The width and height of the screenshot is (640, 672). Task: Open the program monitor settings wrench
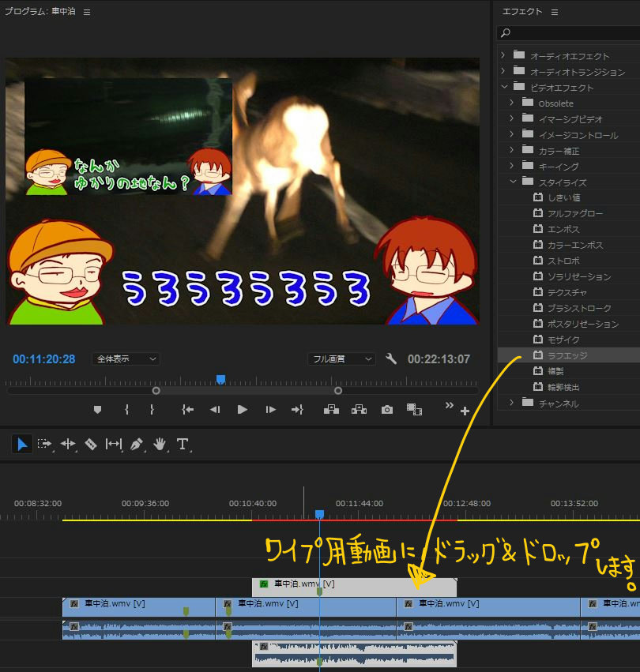pos(390,359)
